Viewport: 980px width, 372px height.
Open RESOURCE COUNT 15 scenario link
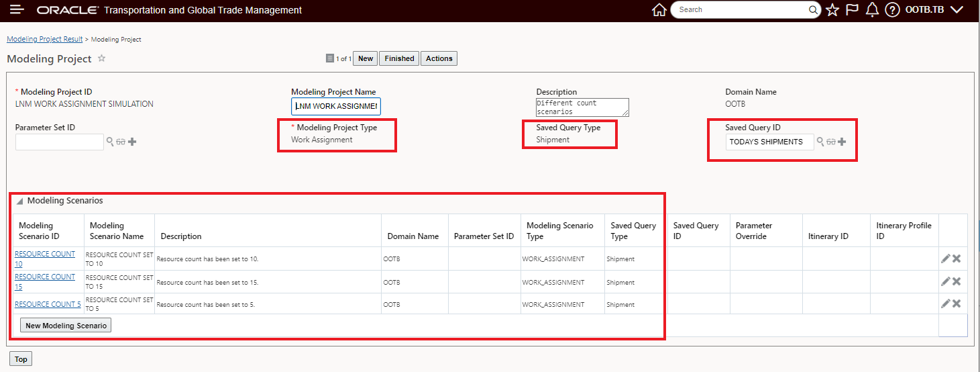pyautogui.click(x=45, y=281)
